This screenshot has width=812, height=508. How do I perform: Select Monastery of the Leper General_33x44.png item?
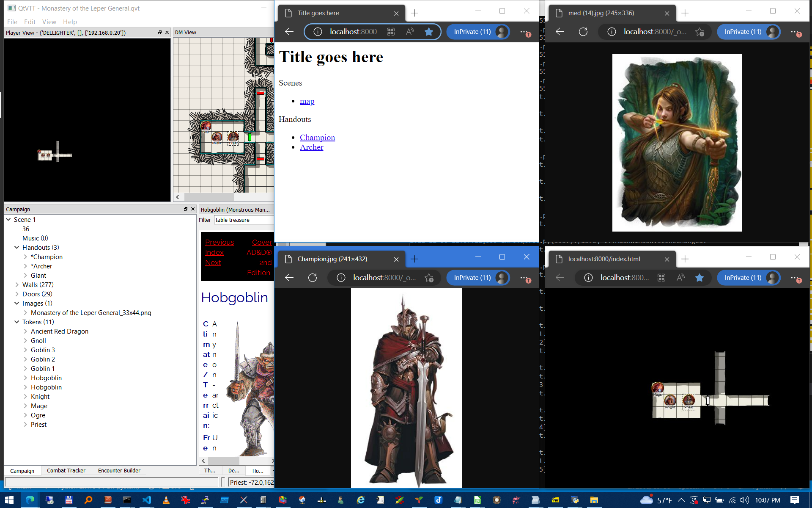click(91, 313)
